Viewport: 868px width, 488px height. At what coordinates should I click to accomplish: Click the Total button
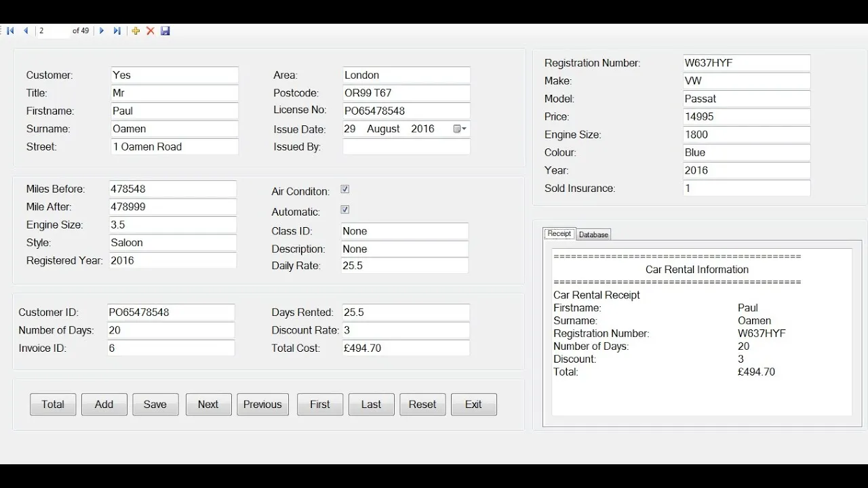(x=53, y=405)
